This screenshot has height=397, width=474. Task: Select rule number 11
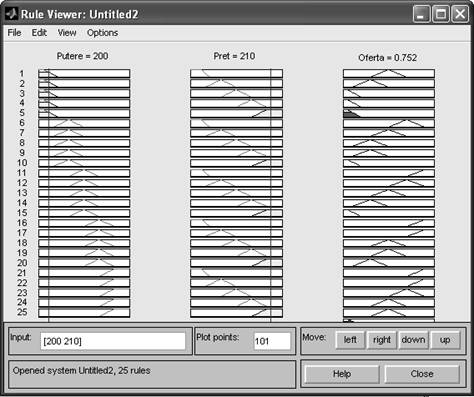click(x=22, y=173)
